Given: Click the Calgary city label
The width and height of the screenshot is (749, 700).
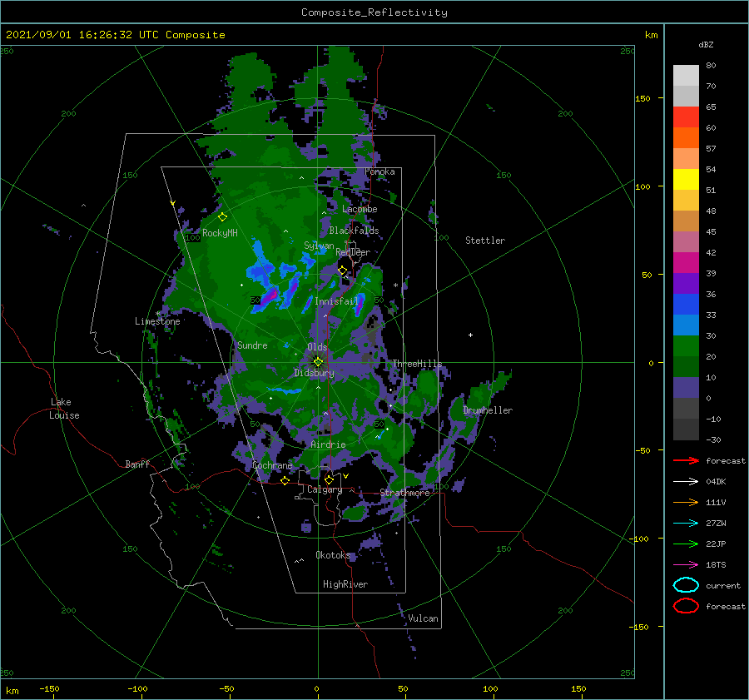Looking at the screenshot, I should click(325, 489).
